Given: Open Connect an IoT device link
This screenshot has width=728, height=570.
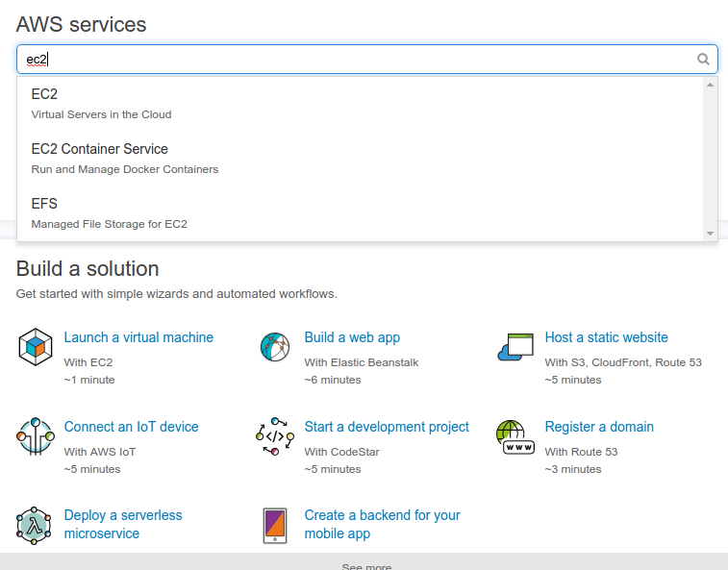Looking at the screenshot, I should [131, 427].
